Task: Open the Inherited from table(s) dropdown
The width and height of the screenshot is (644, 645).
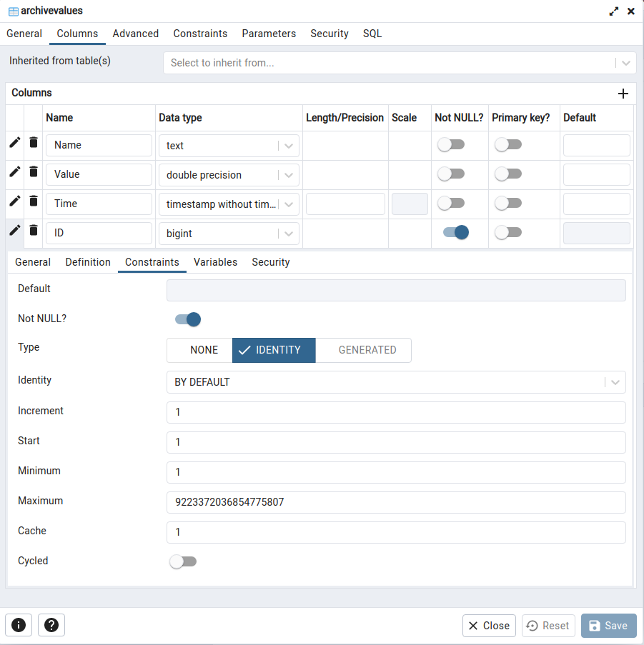Action: (399, 63)
